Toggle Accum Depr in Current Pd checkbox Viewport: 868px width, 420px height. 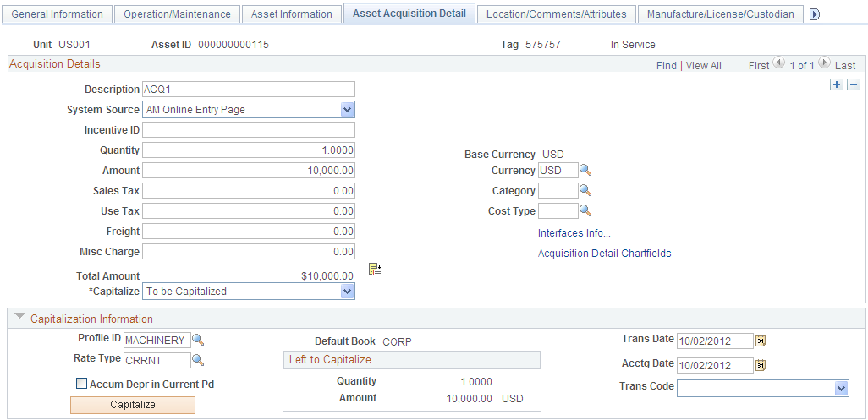pyautogui.click(x=82, y=384)
